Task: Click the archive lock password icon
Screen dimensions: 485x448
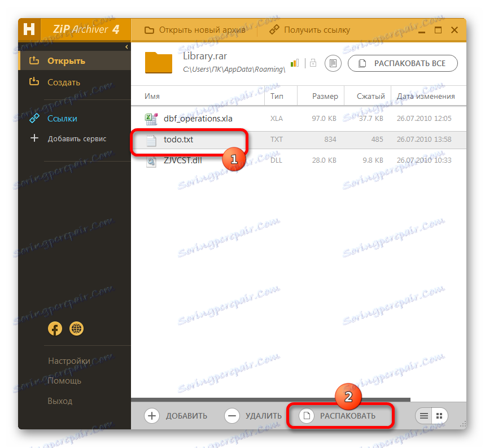Action: 313,63
